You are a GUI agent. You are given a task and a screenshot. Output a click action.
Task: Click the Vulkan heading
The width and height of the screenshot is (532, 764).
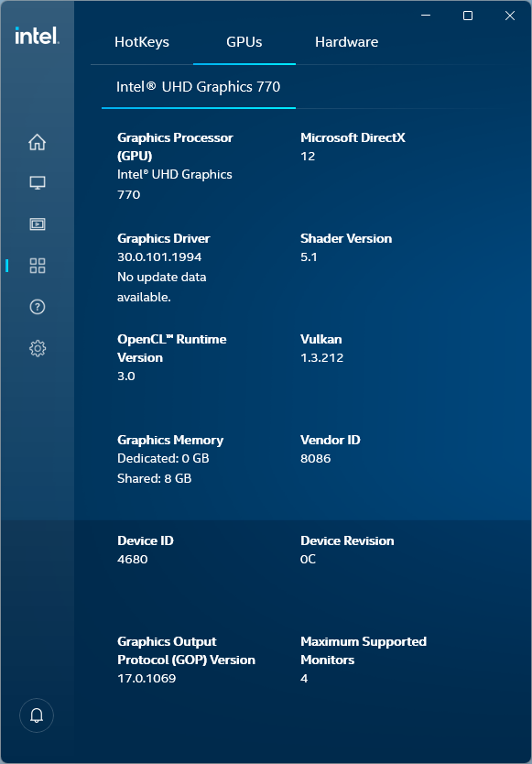pyautogui.click(x=321, y=340)
